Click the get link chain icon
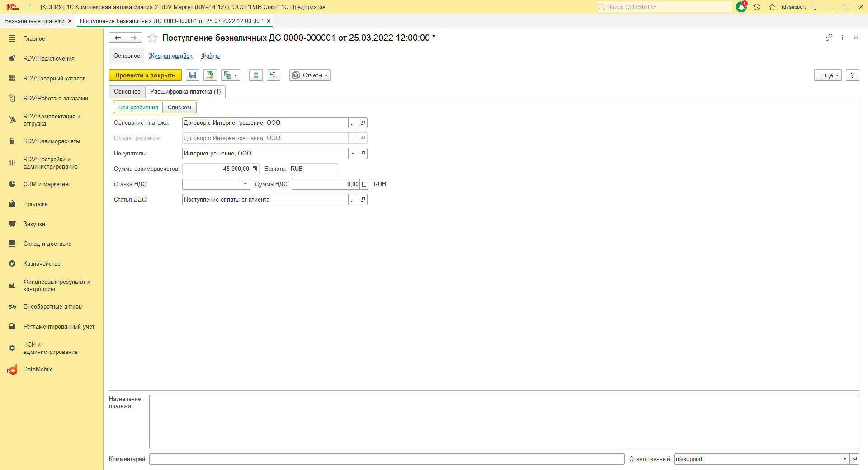868x470 pixels. [x=829, y=38]
